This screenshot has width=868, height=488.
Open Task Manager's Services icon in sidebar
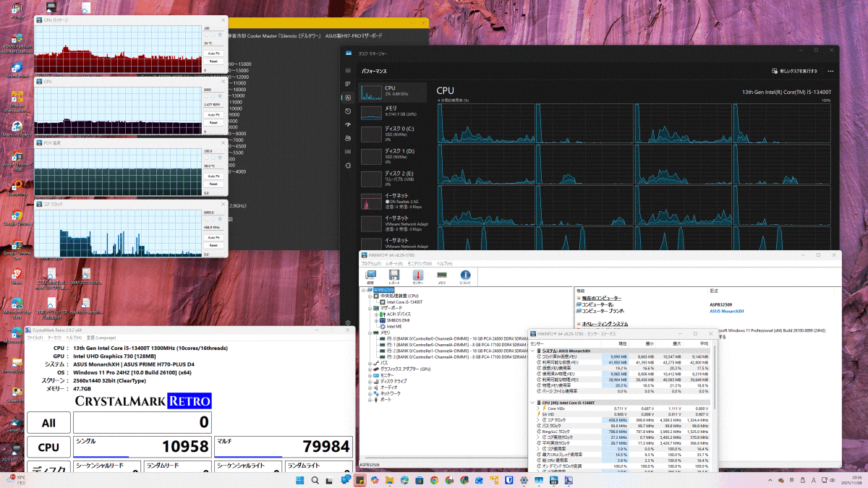348,166
